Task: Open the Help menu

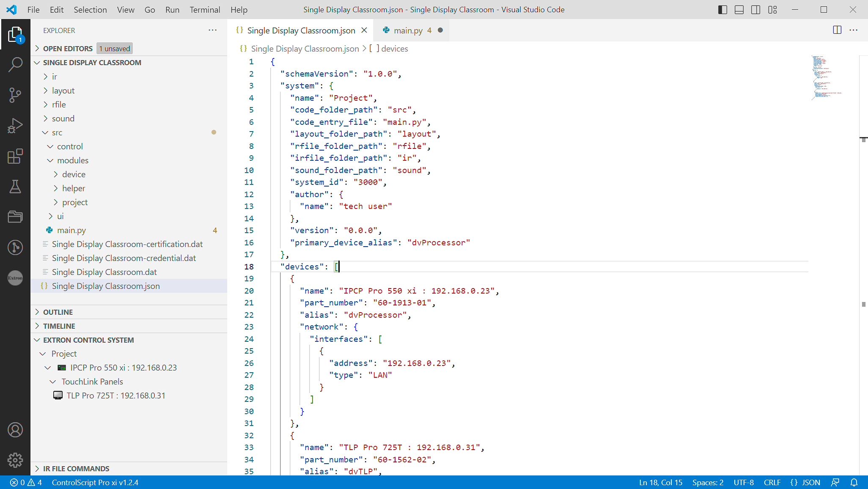Action: [x=239, y=10]
